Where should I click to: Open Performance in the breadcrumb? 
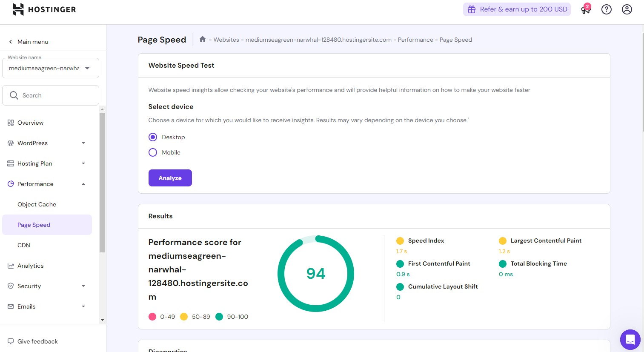(x=415, y=40)
